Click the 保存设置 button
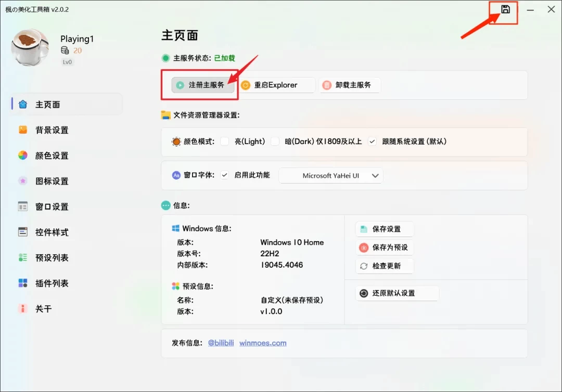562x392 pixels. pos(385,229)
